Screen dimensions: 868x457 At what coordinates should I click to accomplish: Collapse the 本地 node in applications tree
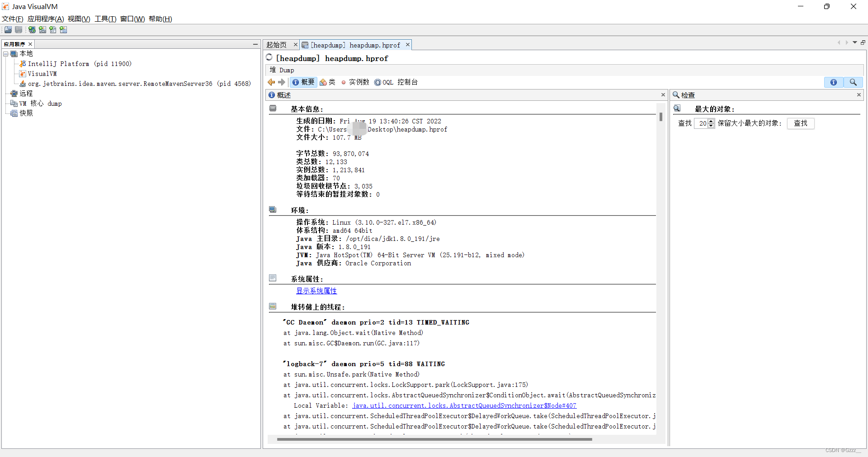6,53
